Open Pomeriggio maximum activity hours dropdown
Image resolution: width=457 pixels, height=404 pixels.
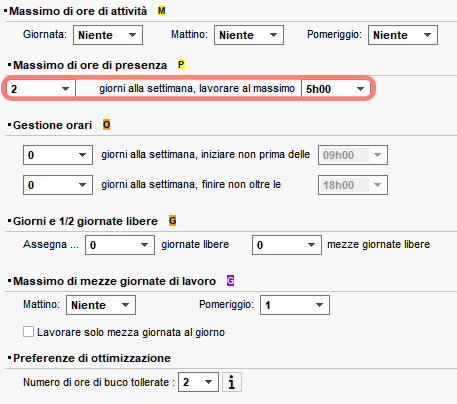[x=403, y=35]
